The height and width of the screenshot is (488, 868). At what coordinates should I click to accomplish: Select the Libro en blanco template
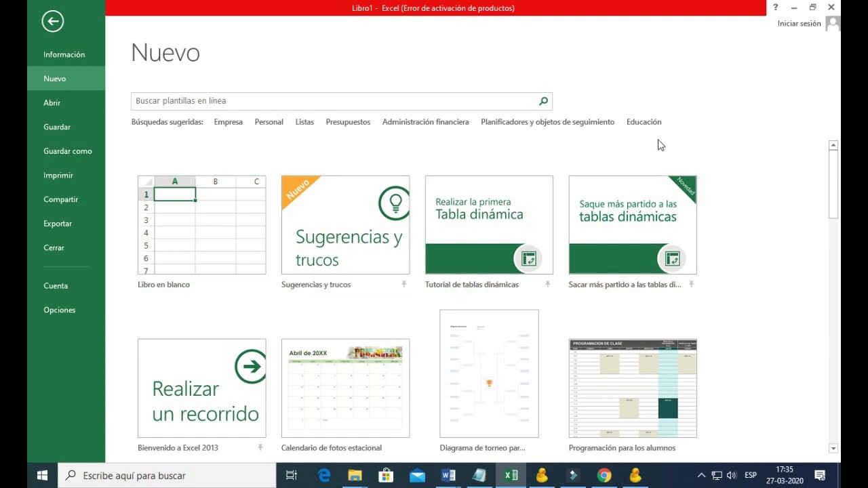[201, 225]
